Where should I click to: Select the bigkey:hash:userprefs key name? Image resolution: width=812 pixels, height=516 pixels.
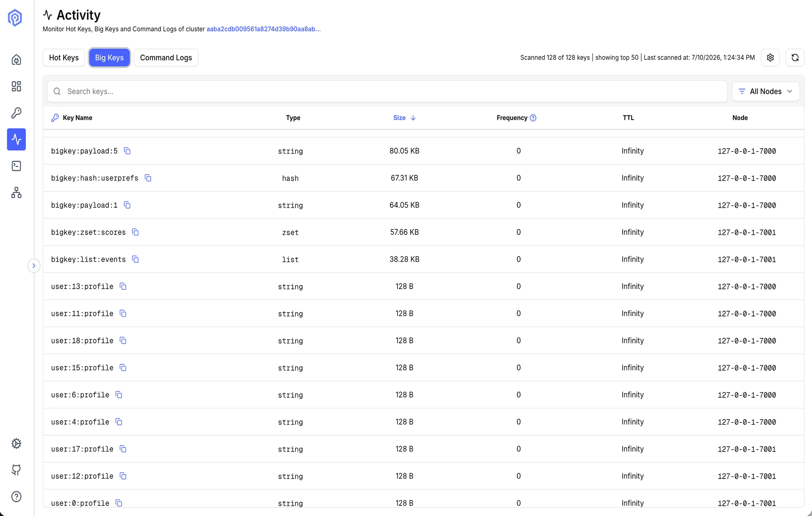[x=95, y=178]
